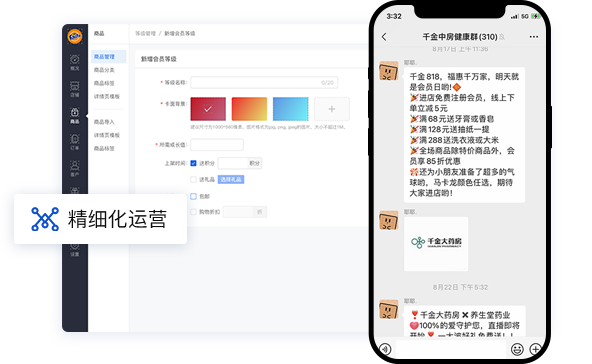Tap the 8月22日 下午5:32 timestamp
592x364 pixels.
point(460,287)
